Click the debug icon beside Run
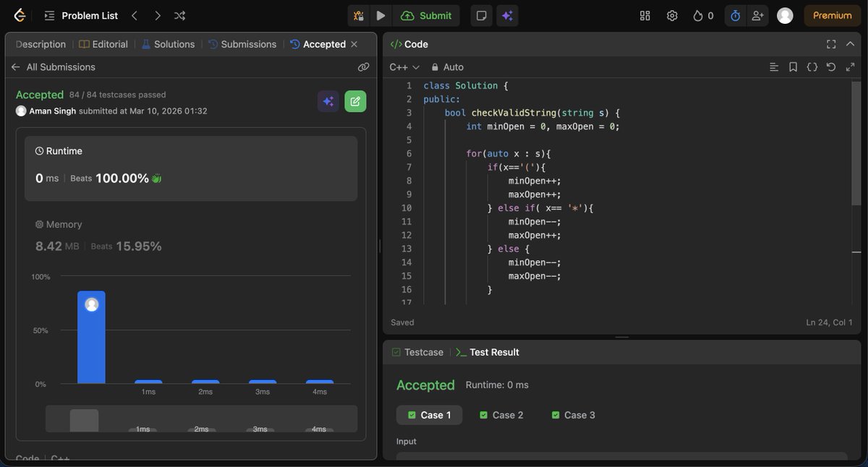Screen dimensions: 868x467 click(x=358, y=15)
